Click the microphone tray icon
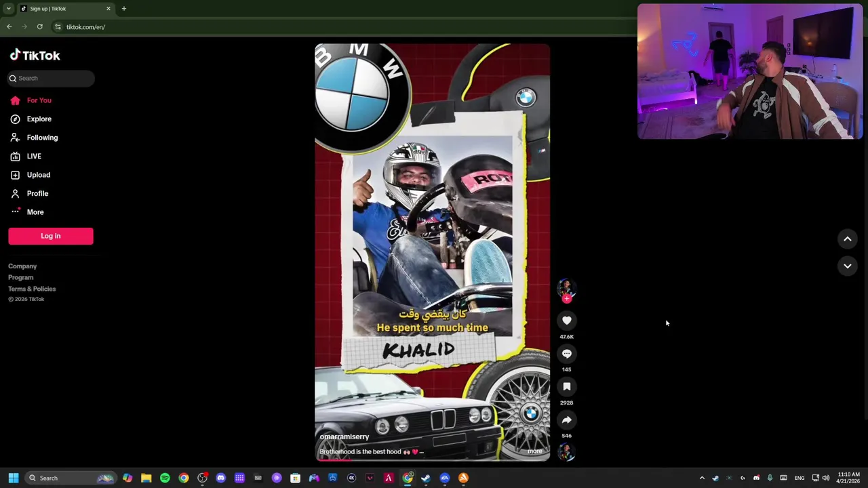Screen dimensions: 868x488 (x=770, y=479)
